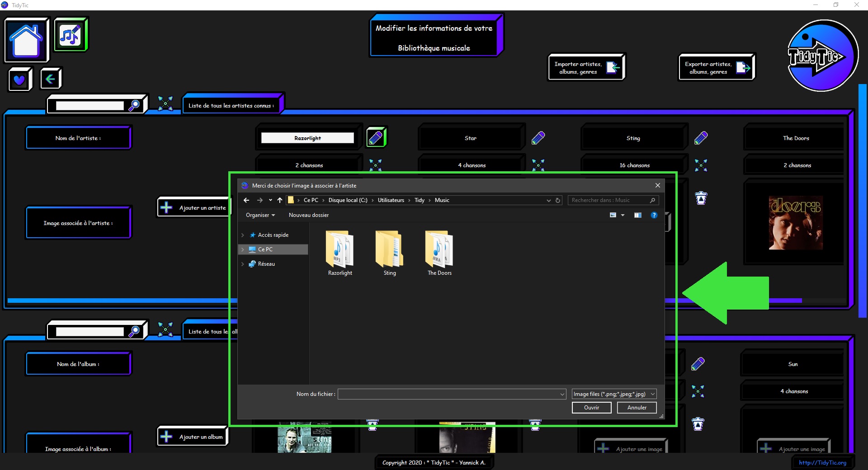The image size is (868, 470).
Task: Expand the Accès rapide tree node
Action: (243, 235)
